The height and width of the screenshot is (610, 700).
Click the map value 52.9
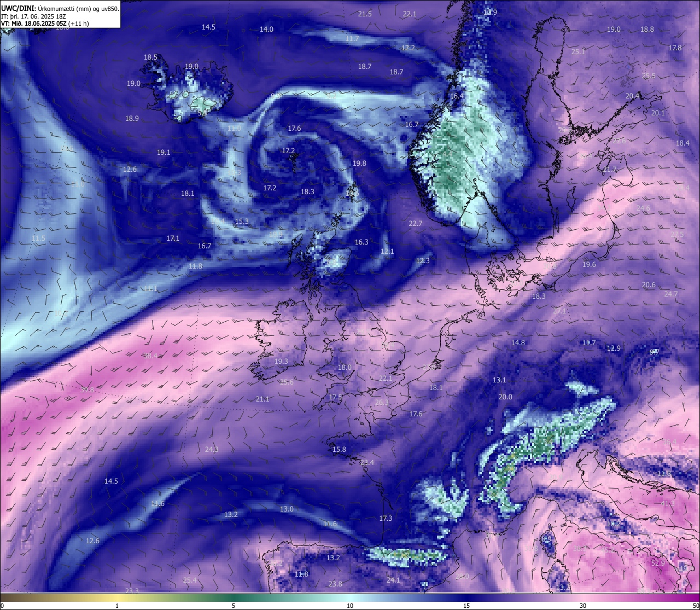coord(658,563)
